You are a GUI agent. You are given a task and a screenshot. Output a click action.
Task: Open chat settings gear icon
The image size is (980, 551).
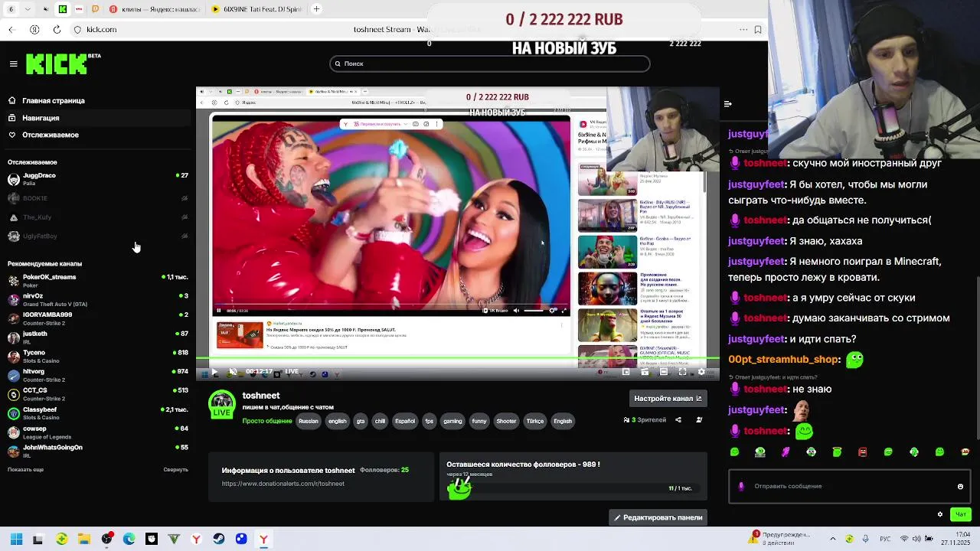(940, 514)
